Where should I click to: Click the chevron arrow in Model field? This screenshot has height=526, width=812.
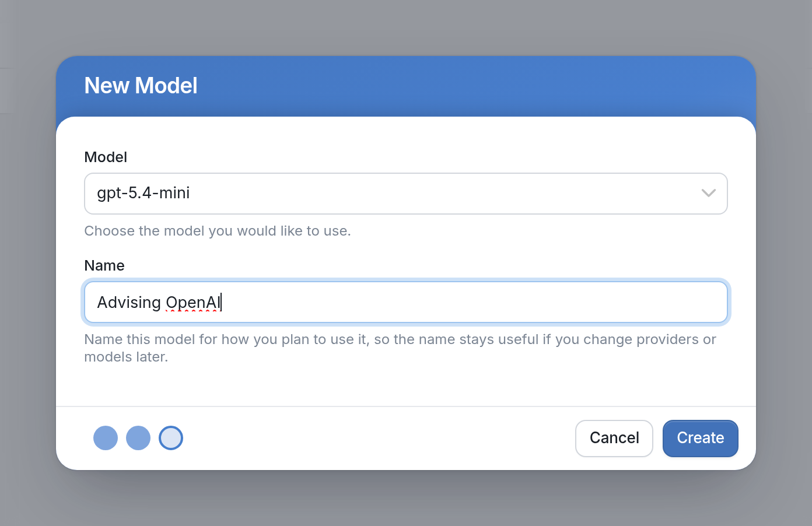708,193
